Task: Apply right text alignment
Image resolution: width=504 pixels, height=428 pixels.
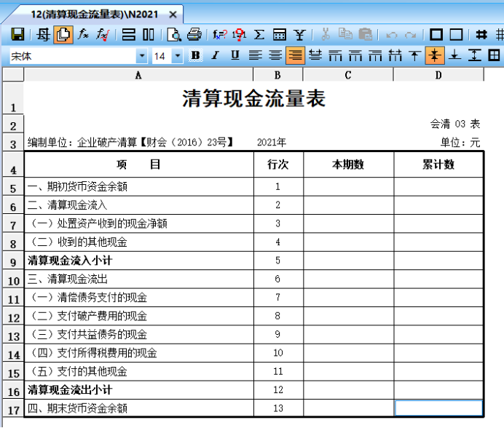Action: (x=295, y=55)
